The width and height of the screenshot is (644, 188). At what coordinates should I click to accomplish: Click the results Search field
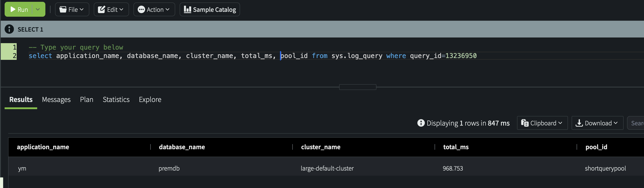636,123
